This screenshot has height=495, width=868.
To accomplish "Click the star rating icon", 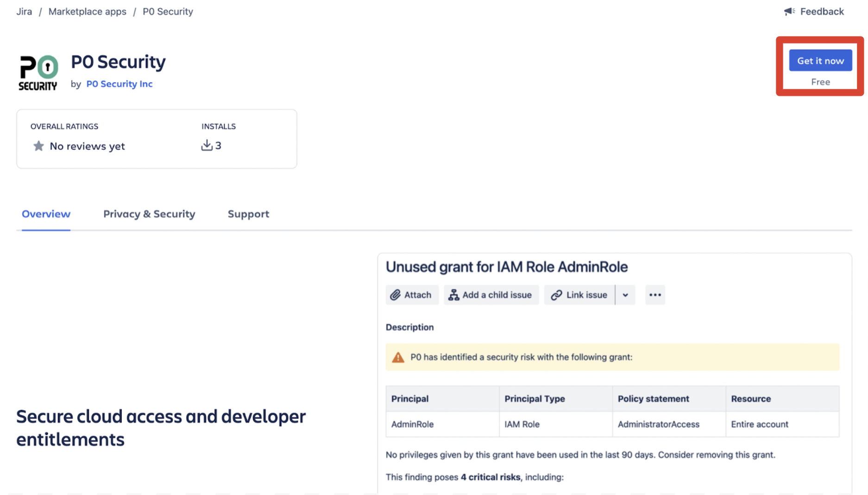I will (38, 146).
